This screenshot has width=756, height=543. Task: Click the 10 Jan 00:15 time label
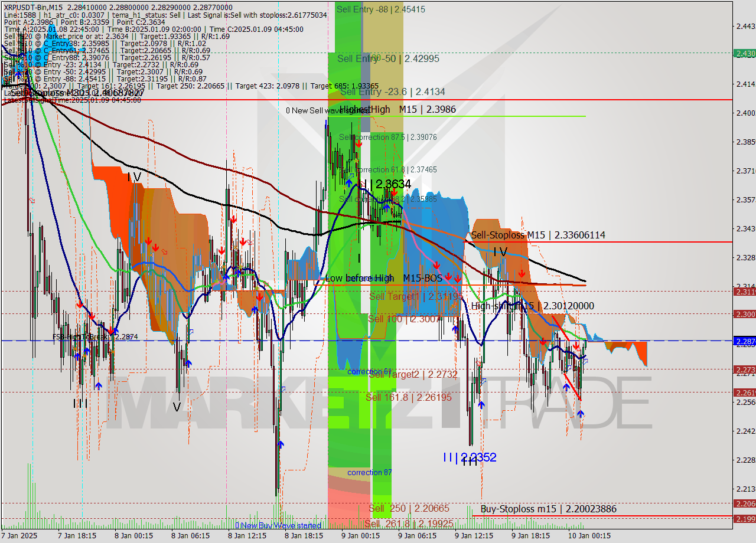(589, 536)
